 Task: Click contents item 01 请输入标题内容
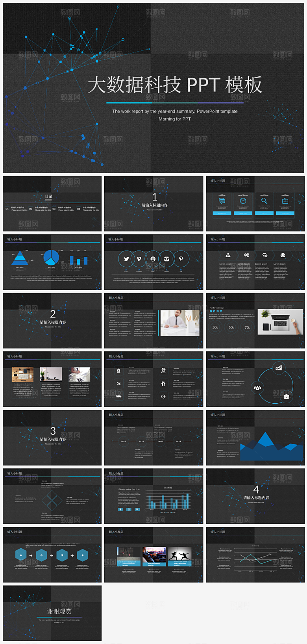tap(16, 208)
